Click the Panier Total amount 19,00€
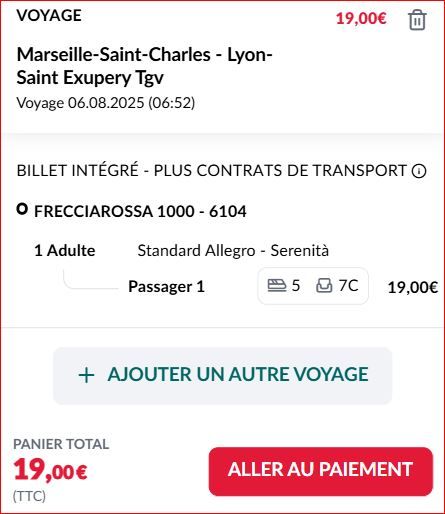The height and width of the screenshot is (514, 445). tap(50, 470)
